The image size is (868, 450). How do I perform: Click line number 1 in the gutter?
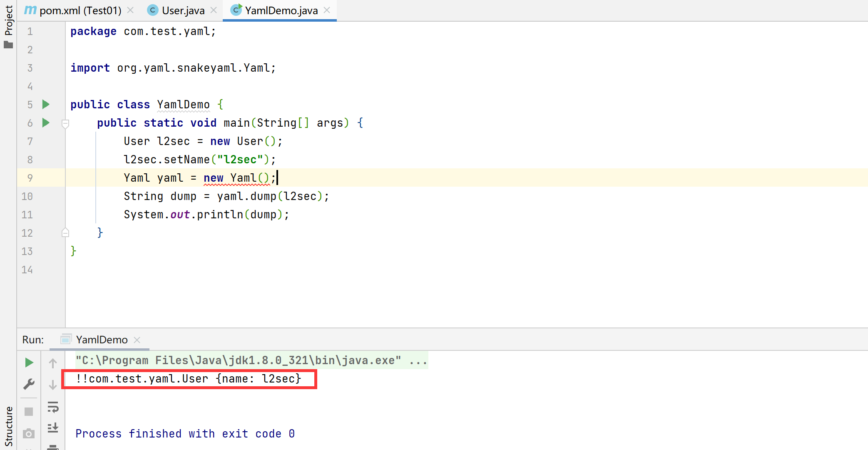(x=30, y=31)
